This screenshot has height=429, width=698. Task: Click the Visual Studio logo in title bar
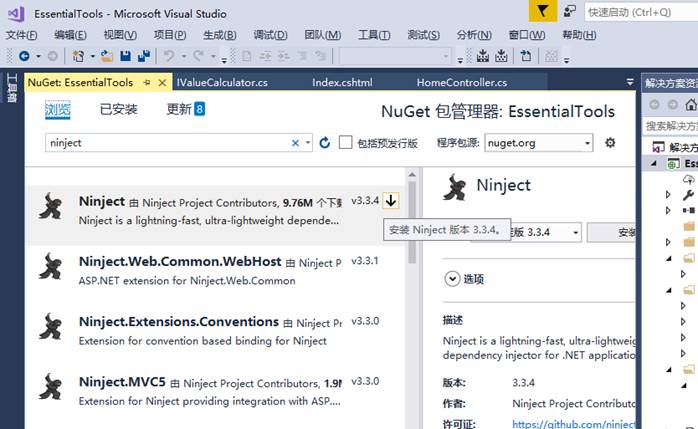click(x=16, y=14)
